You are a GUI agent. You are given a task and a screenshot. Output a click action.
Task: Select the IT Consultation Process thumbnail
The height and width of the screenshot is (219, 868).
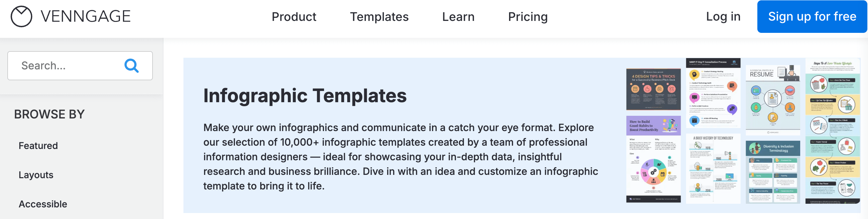713,93
